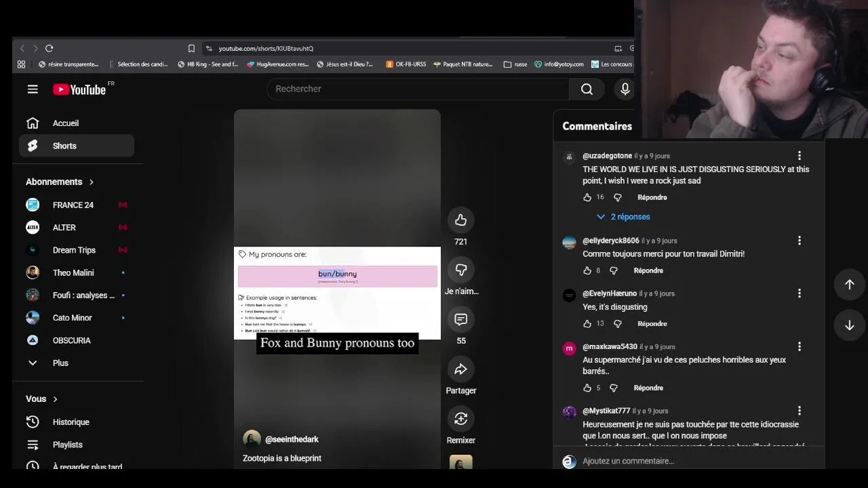Open info@yotoy.com bookmark
Image resolution: width=868 pixels, height=488 pixels.
pos(559,64)
